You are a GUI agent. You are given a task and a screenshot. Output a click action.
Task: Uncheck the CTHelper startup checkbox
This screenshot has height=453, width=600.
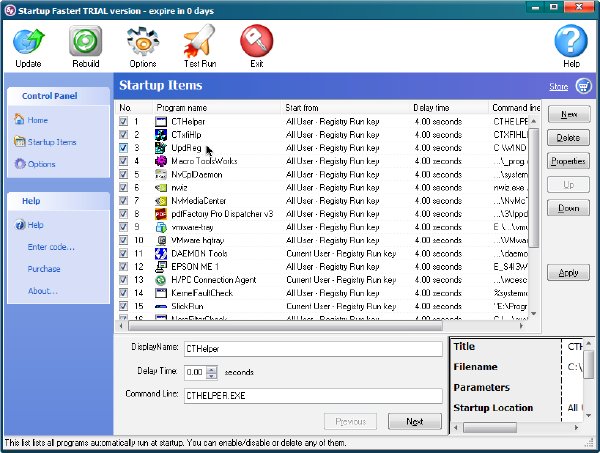pyautogui.click(x=123, y=122)
